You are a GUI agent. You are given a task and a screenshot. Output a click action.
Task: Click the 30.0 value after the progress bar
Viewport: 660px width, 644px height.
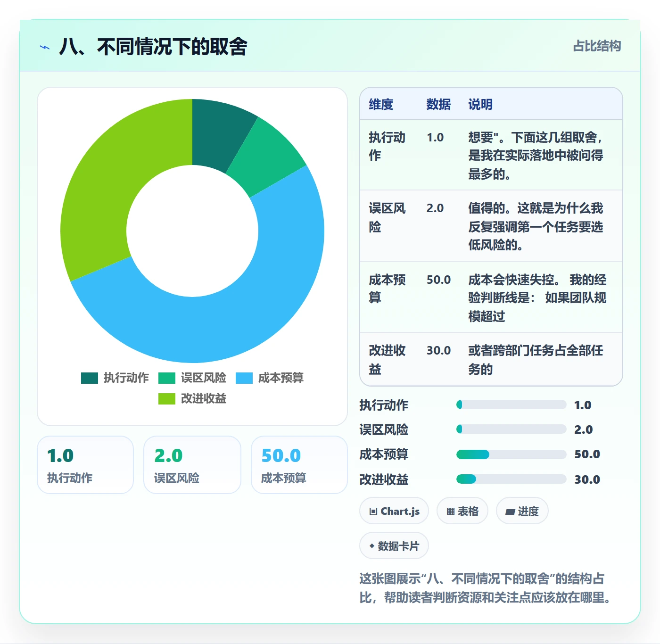(587, 479)
